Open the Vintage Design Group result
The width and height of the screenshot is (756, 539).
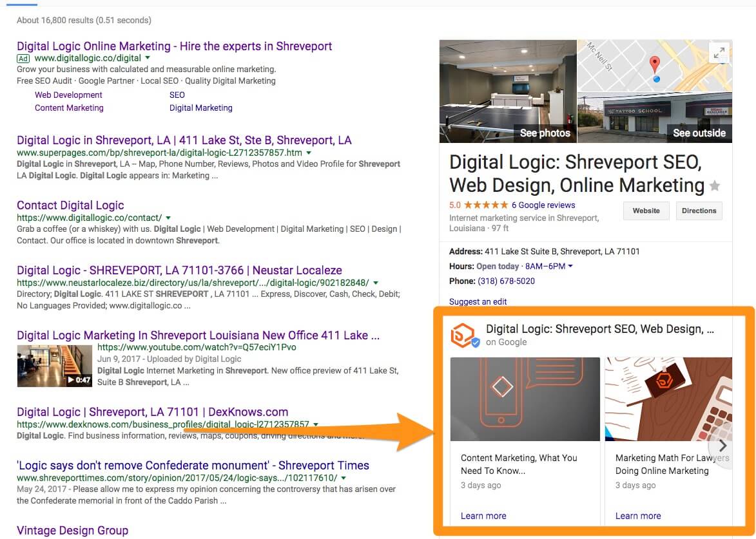[x=72, y=531]
